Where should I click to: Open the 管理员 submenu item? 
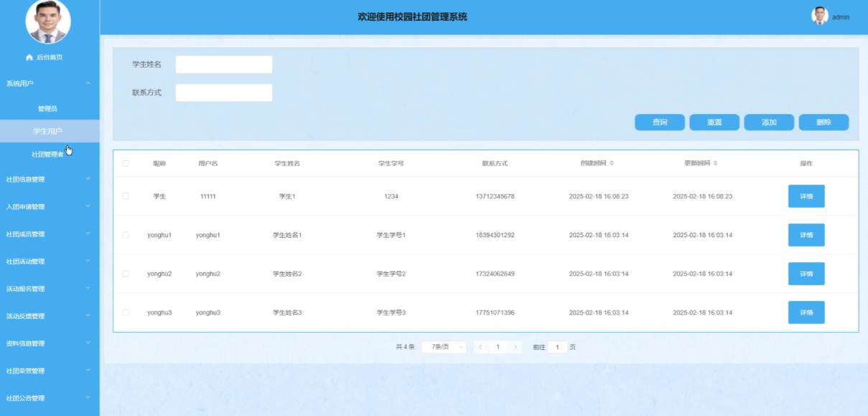coord(50,108)
